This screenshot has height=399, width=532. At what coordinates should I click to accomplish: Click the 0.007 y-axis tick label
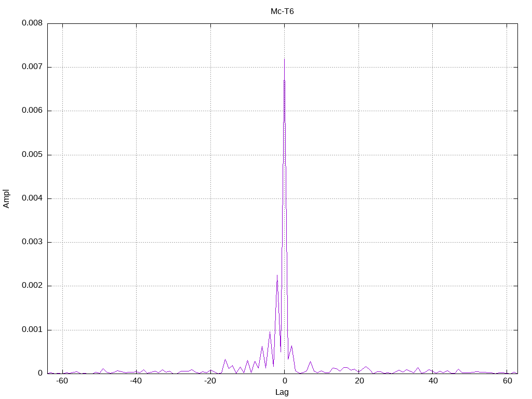32,67
